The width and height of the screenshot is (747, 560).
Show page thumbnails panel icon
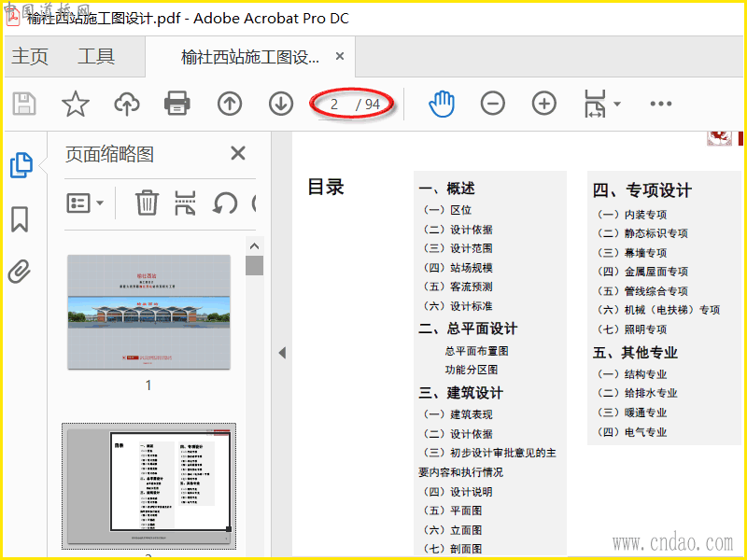(x=21, y=165)
